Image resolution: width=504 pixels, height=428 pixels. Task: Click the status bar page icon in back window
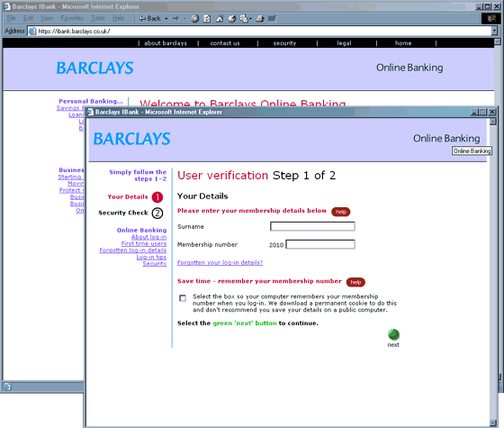point(7,387)
